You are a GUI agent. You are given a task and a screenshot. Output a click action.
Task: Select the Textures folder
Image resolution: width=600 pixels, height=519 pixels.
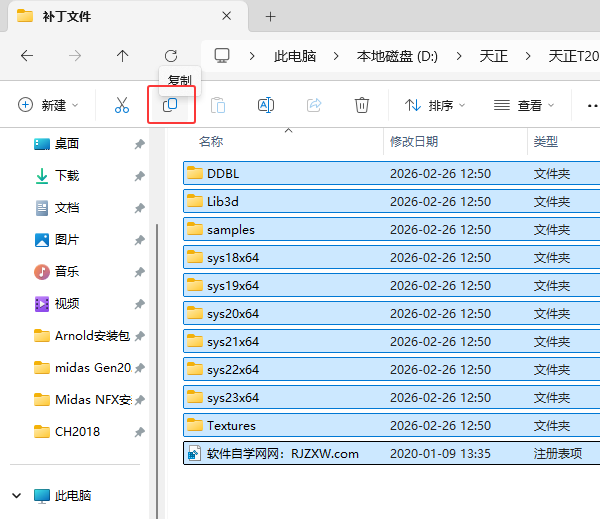(391, 425)
